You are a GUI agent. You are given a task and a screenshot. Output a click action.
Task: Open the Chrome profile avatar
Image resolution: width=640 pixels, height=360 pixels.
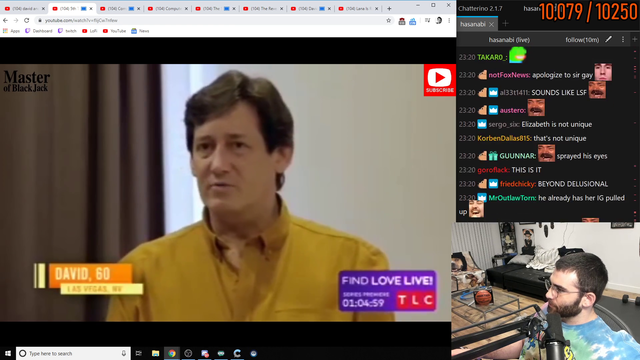439,20
